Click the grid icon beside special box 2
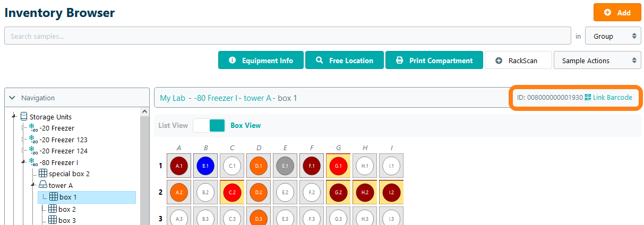This screenshot has height=225, width=644. click(43, 174)
